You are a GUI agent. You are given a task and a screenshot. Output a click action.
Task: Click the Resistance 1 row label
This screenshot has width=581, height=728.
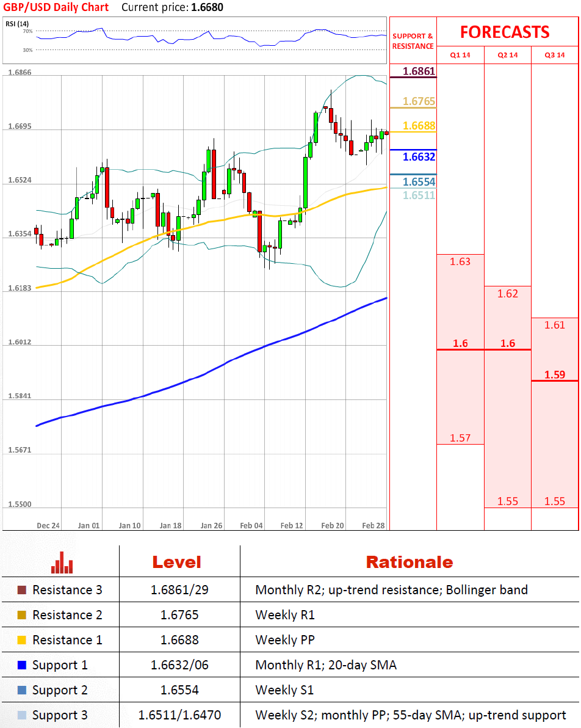point(67,640)
